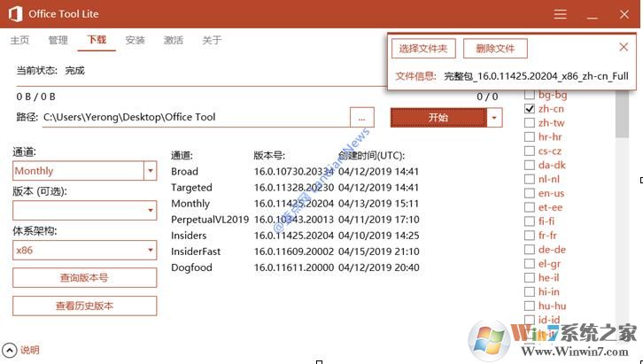The height and width of the screenshot is (364, 643).
Task: Browse path with the ... button
Action: [x=361, y=118]
